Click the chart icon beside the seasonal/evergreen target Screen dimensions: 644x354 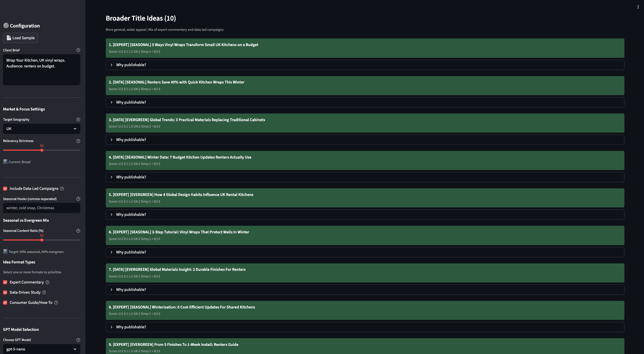(5, 251)
